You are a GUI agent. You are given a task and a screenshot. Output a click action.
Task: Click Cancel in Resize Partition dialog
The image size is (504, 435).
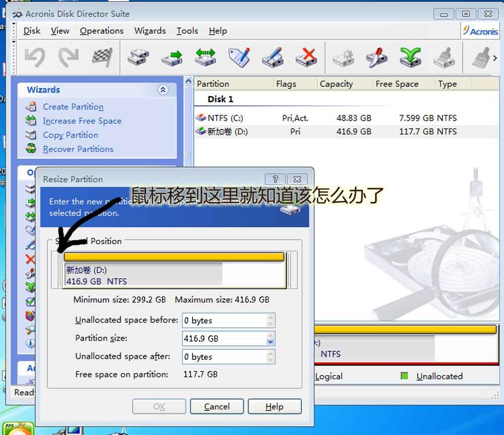point(217,407)
